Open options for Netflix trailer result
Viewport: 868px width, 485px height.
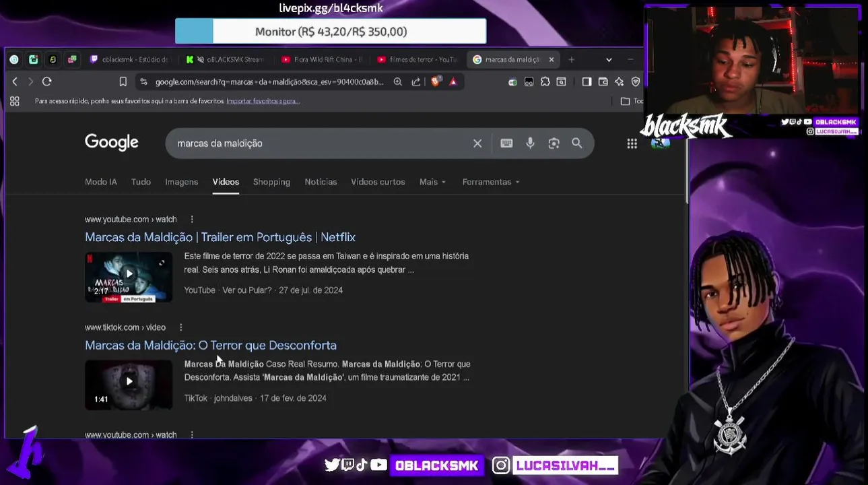tap(192, 220)
